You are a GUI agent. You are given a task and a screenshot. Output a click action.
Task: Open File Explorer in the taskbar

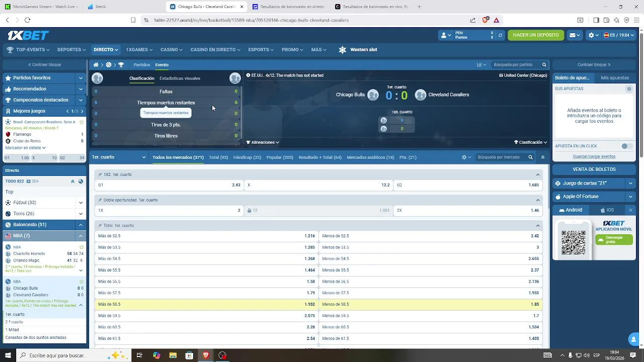pyautogui.click(x=173, y=355)
